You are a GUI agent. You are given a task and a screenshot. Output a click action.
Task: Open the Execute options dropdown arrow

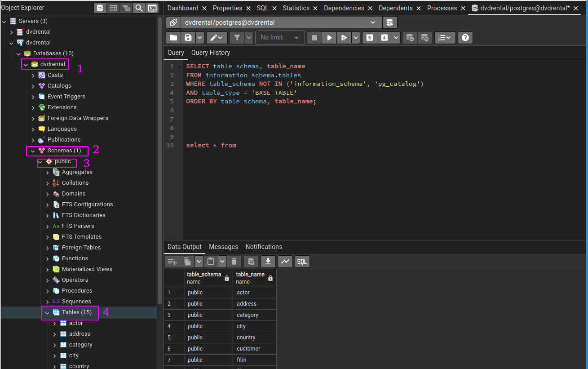coord(356,38)
